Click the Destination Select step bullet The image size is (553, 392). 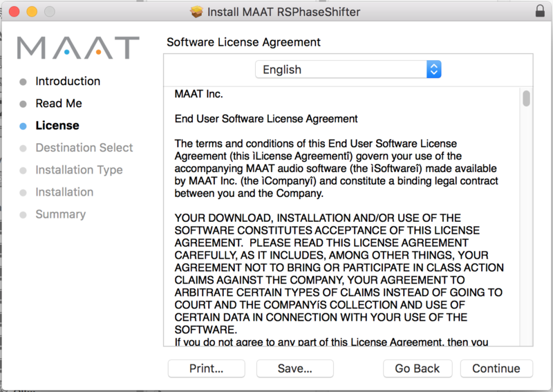(x=23, y=148)
